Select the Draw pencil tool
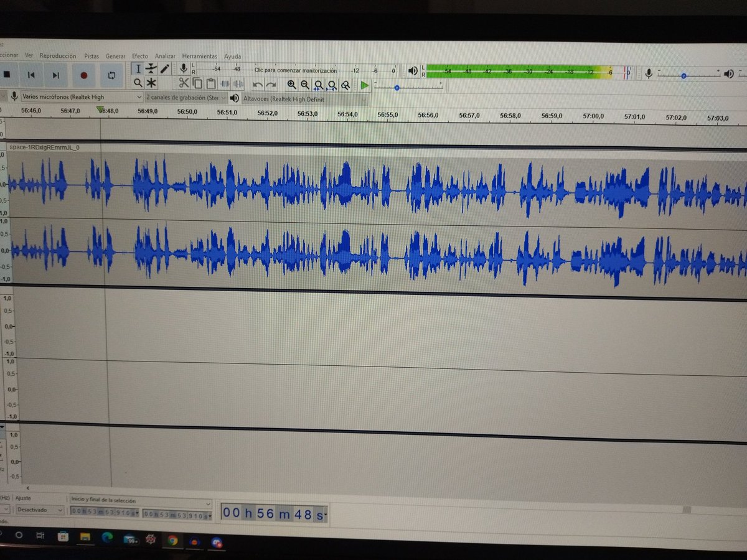The height and width of the screenshot is (560, 747). (x=165, y=68)
